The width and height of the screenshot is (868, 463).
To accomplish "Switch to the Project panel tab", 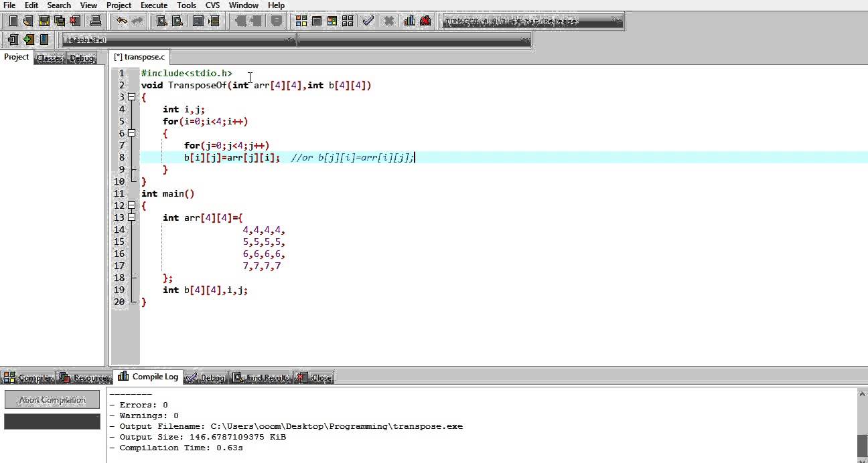I will [x=17, y=57].
